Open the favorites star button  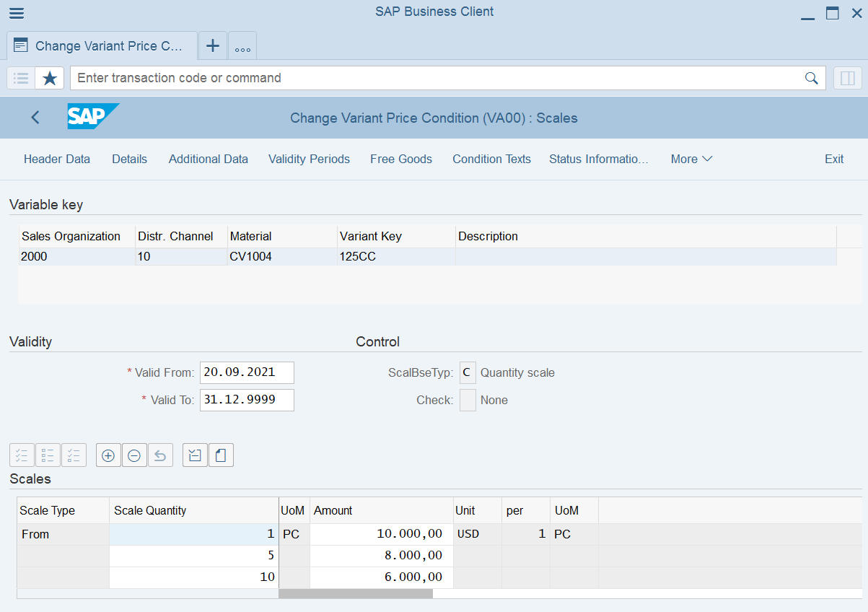click(x=50, y=78)
